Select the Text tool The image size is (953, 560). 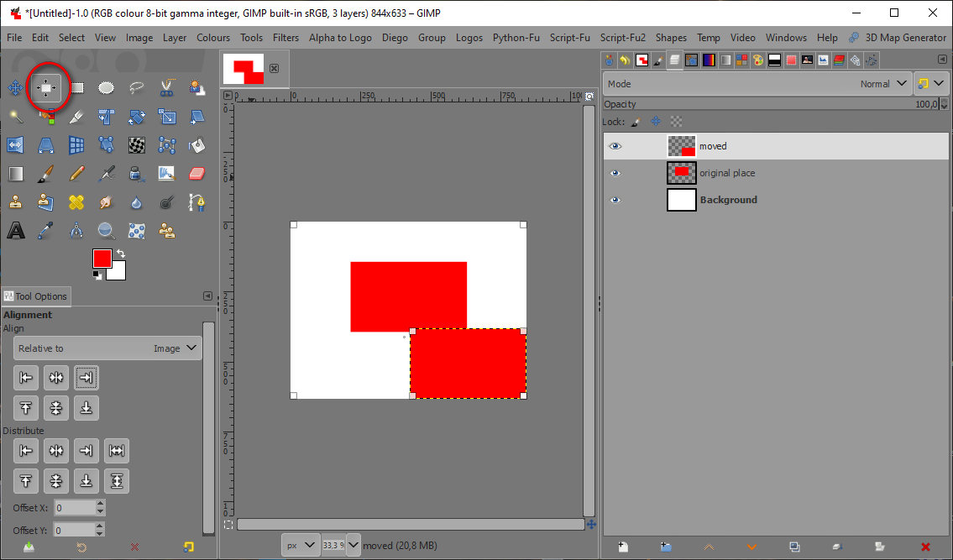(15, 231)
